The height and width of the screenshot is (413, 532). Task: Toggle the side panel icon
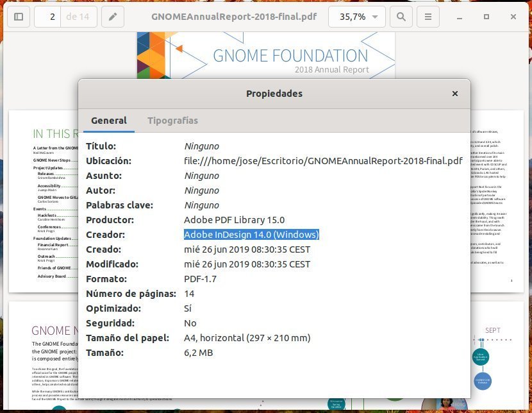point(19,17)
